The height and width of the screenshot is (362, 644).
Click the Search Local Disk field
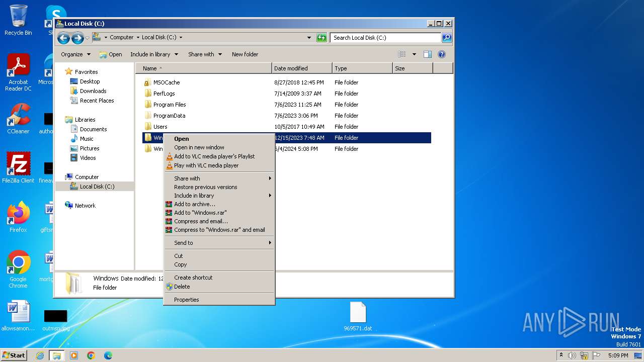[x=385, y=38]
